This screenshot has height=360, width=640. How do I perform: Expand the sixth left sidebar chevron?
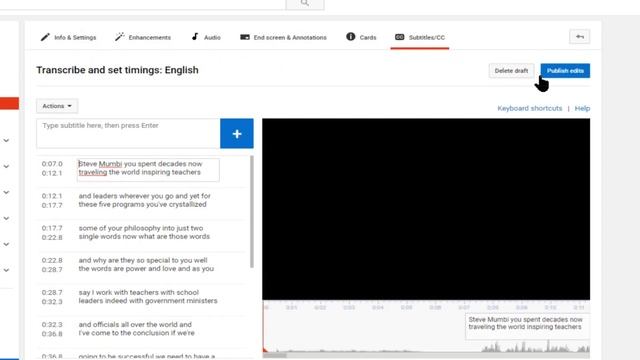(x=6, y=270)
